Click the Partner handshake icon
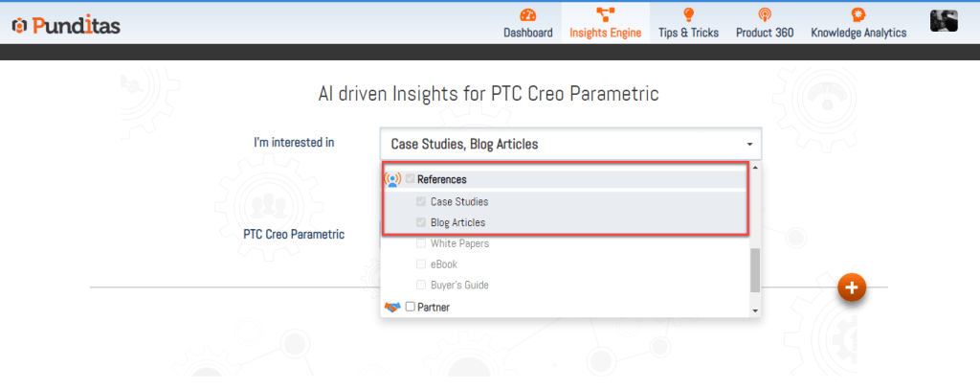The image size is (980, 390). [392, 307]
